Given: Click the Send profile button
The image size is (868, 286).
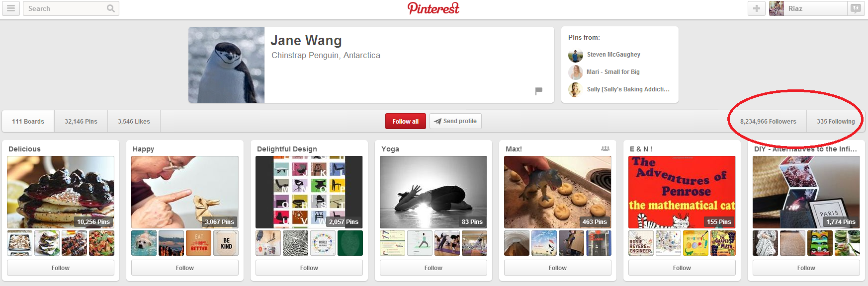Looking at the screenshot, I should click(x=455, y=121).
